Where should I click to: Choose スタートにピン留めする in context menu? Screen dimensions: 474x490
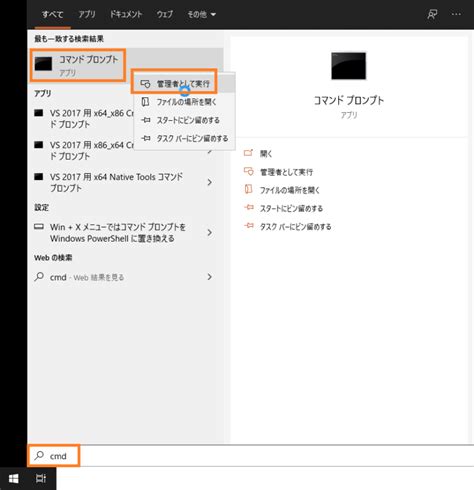tap(184, 120)
